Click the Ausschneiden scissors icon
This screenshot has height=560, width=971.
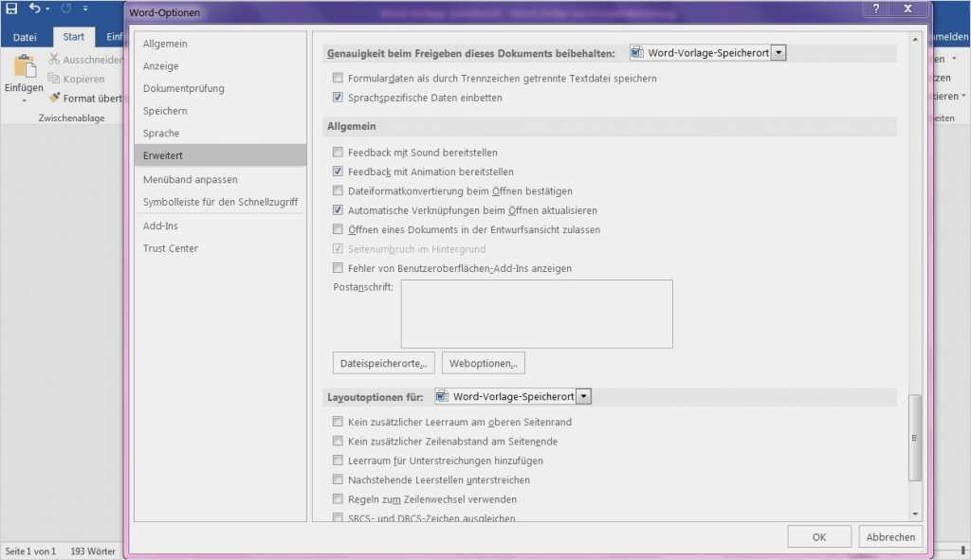pyautogui.click(x=55, y=60)
